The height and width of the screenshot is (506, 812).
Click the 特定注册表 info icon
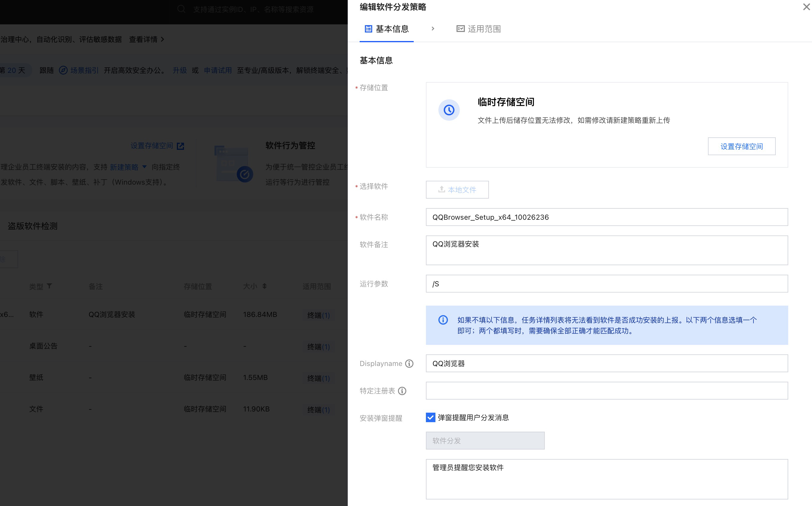point(402,391)
